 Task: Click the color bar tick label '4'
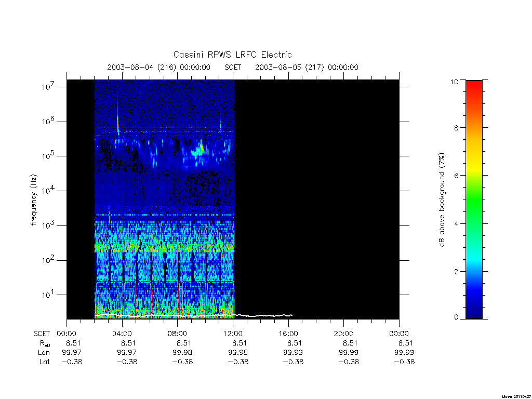click(456, 224)
